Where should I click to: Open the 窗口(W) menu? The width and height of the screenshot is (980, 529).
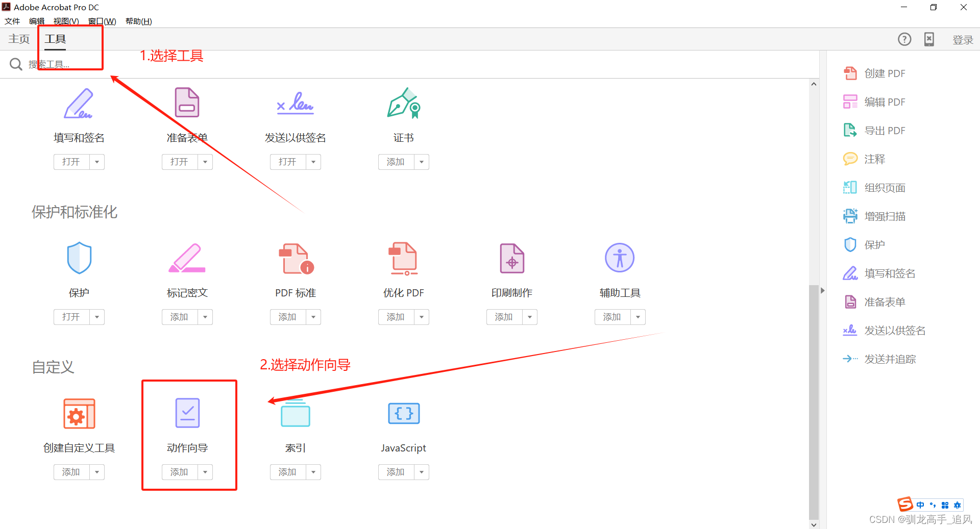pos(102,21)
